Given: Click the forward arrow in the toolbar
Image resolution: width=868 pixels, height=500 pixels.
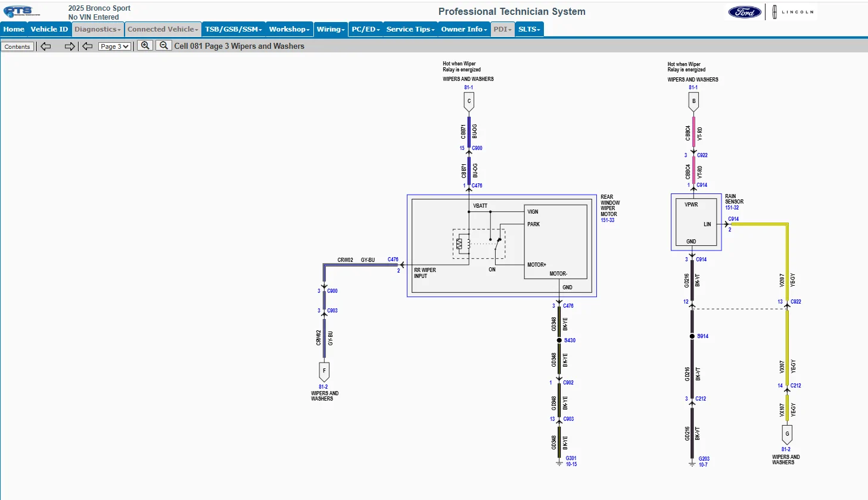Looking at the screenshot, I should (x=70, y=46).
